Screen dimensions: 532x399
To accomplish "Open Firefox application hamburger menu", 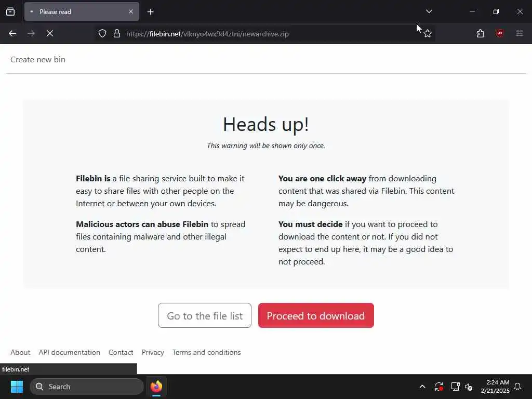I will pyautogui.click(x=520, y=33).
